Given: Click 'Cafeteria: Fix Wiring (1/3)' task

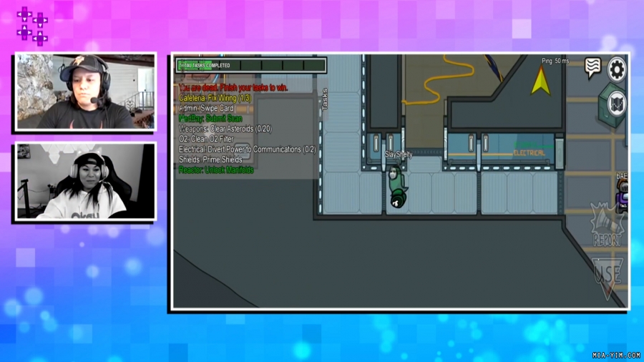Looking at the screenshot, I should [x=215, y=98].
